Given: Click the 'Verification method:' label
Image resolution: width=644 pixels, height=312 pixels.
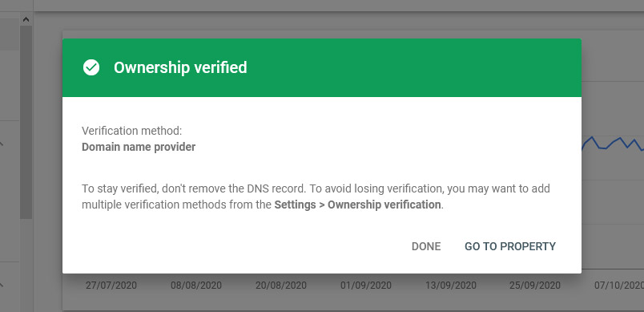Looking at the screenshot, I should pyautogui.click(x=132, y=131).
